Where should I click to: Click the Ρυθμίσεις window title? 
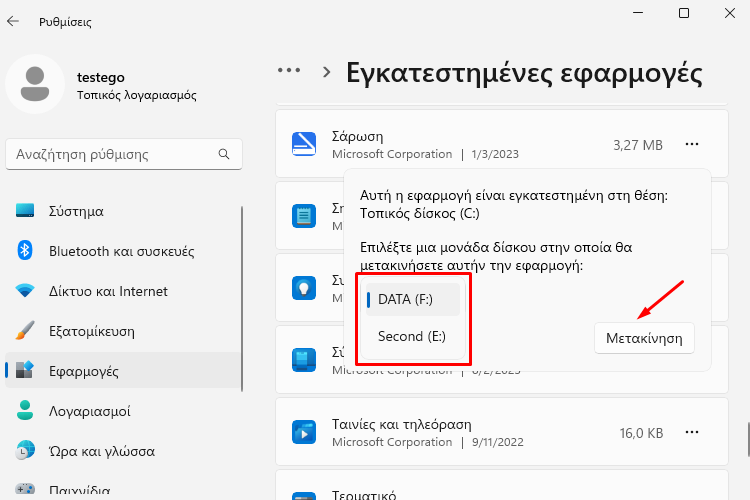tap(65, 22)
